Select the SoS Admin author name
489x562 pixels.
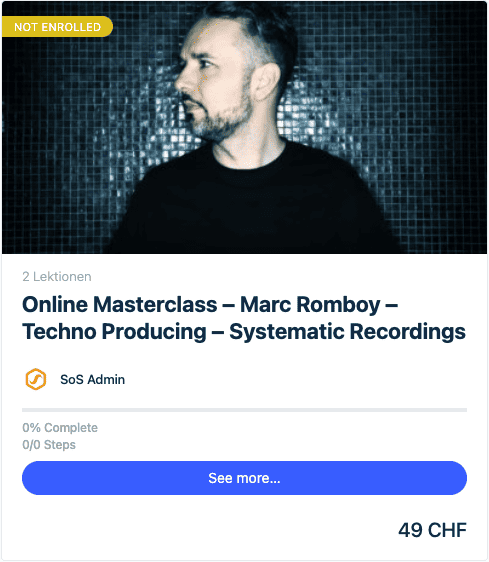pyautogui.click(x=92, y=379)
